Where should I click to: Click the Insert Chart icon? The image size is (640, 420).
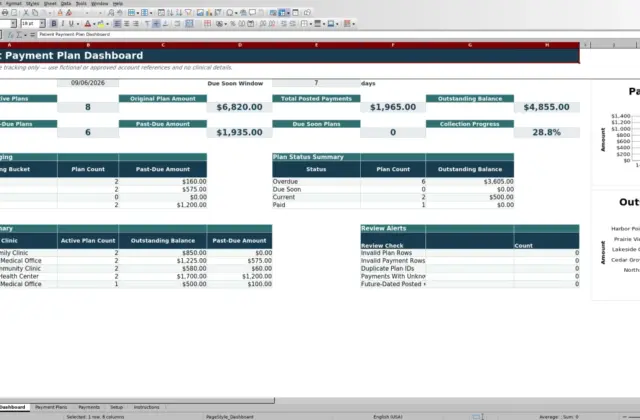click(209, 13)
